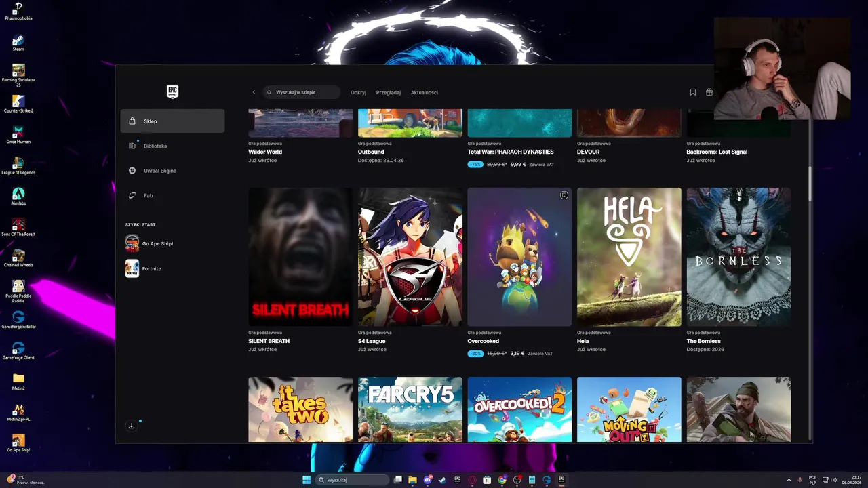Open Fab in the sidebar

pyautogui.click(x=172, y=195)
